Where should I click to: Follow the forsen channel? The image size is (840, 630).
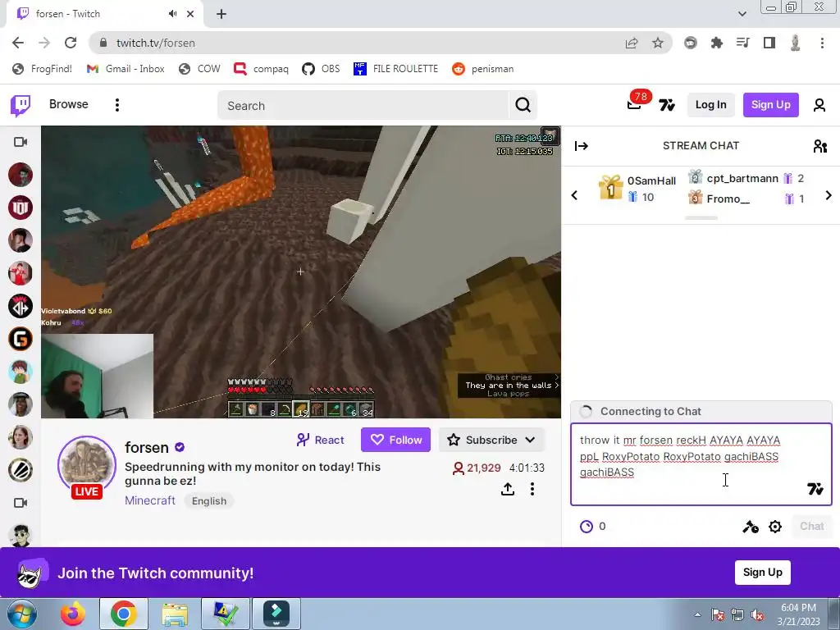pyautogui.click(x=395, y=440)
